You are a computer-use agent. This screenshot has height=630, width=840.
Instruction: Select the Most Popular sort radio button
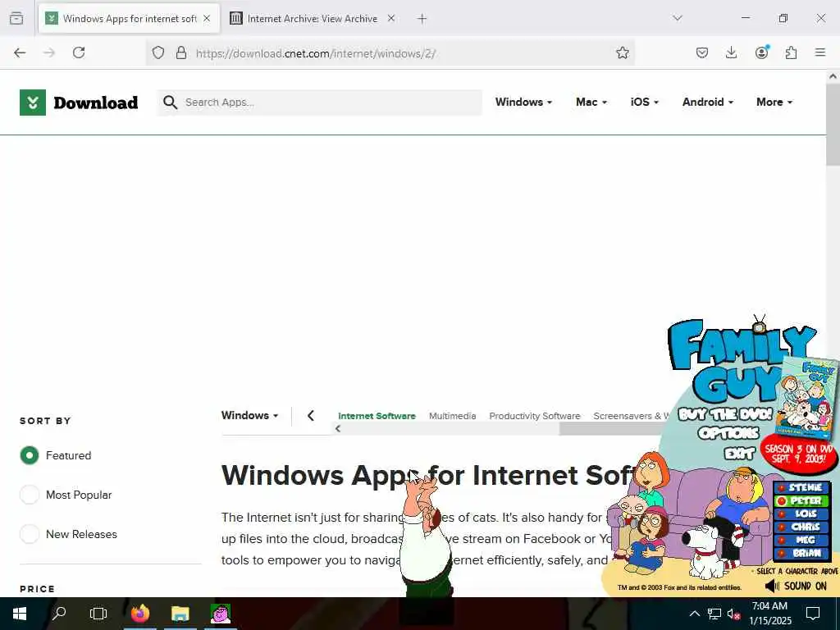tap(30, 495)
